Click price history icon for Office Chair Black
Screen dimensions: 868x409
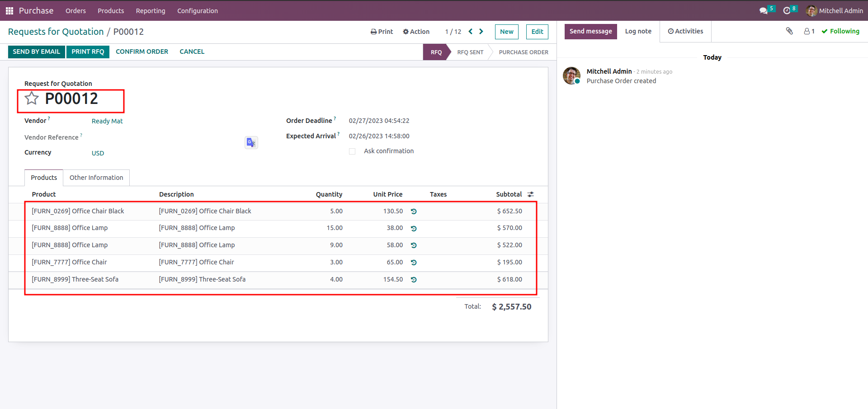point(414,212)
